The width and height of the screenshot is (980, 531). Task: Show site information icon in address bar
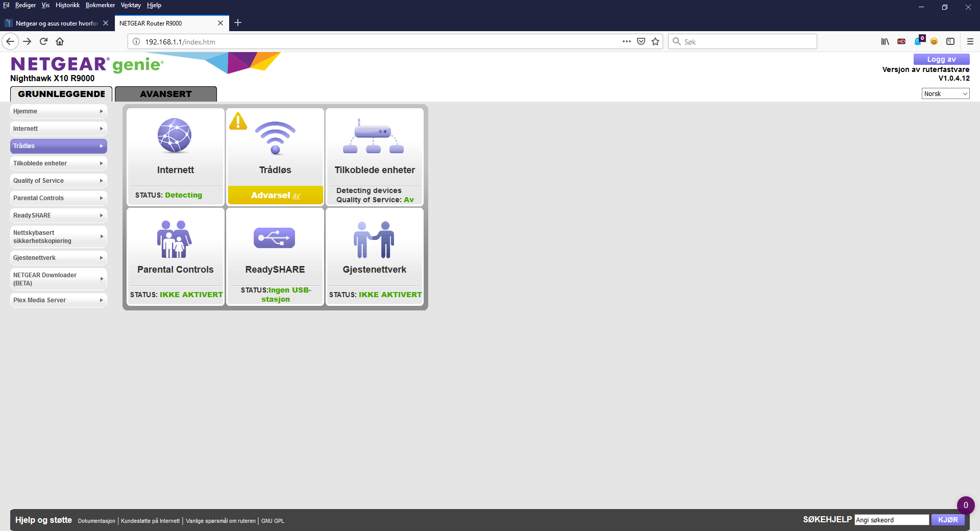[136, 41]
